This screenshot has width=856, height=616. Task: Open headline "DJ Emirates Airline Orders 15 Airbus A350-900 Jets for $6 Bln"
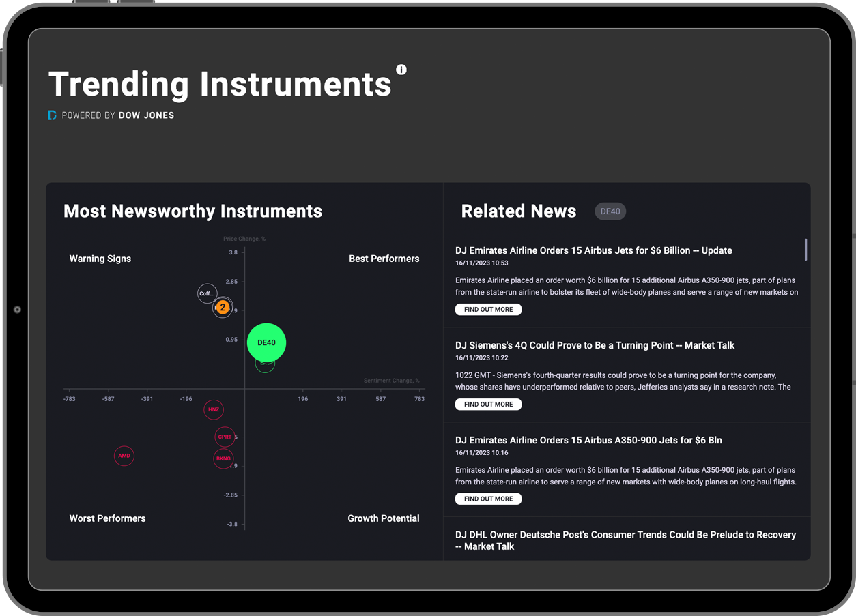[588, 440]
